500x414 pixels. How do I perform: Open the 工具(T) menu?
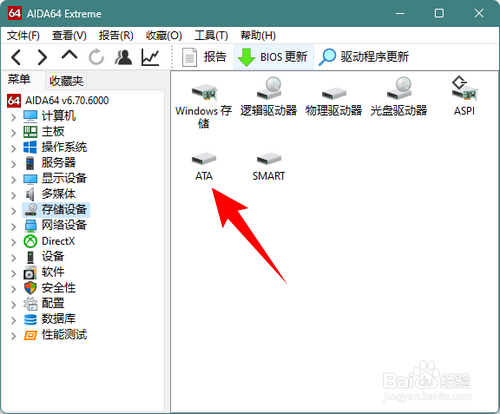pos(211,35)
